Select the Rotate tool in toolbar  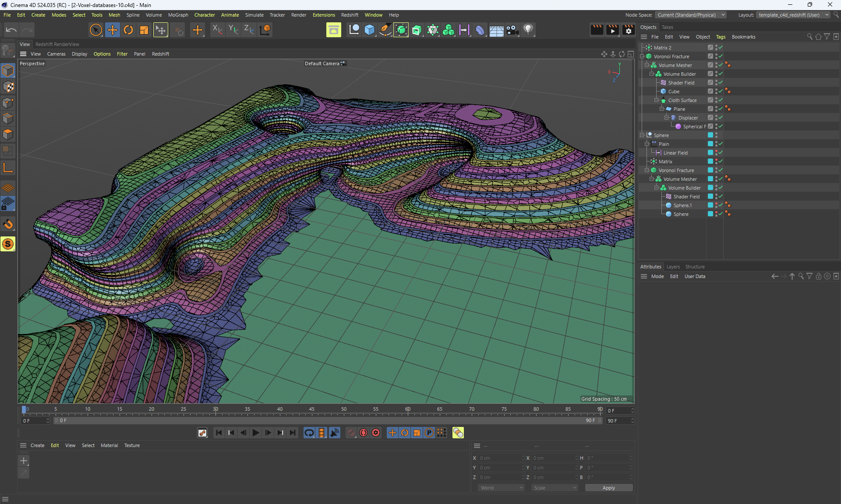tap(128, 30)
